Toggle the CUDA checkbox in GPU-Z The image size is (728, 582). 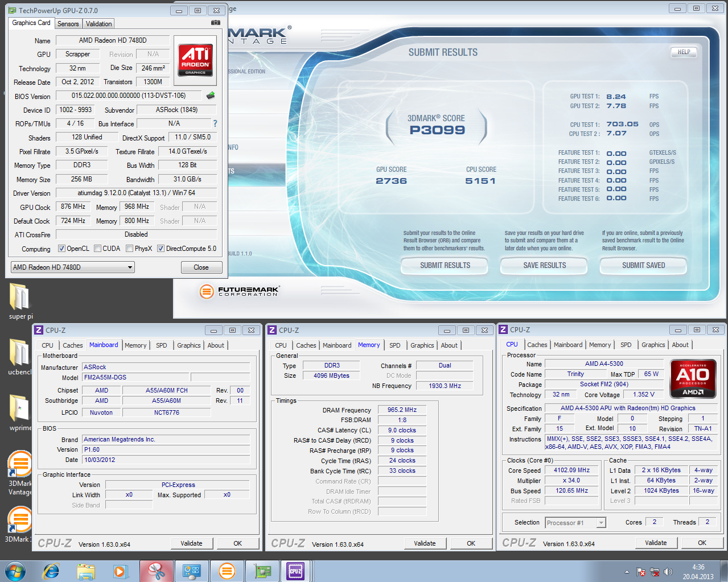click(98, 249)
